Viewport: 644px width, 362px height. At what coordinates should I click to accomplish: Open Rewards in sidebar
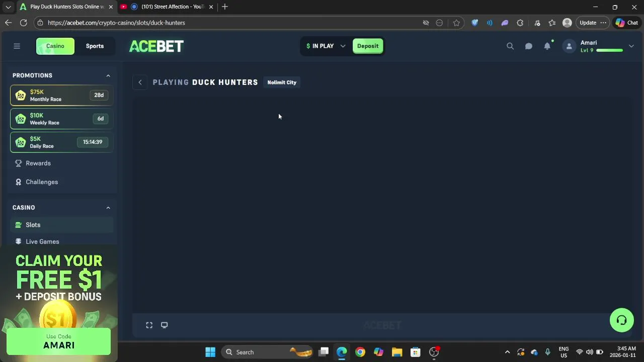(x=62, y=163)
